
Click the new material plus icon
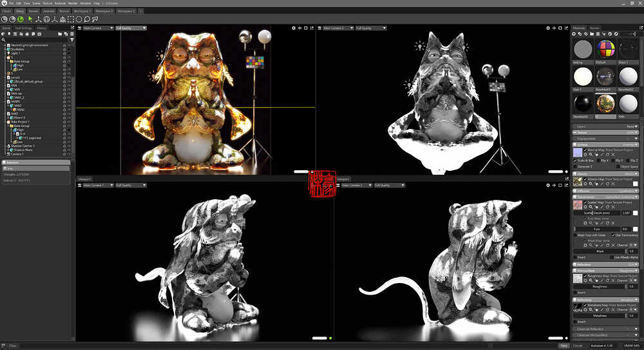click(574, 34)
